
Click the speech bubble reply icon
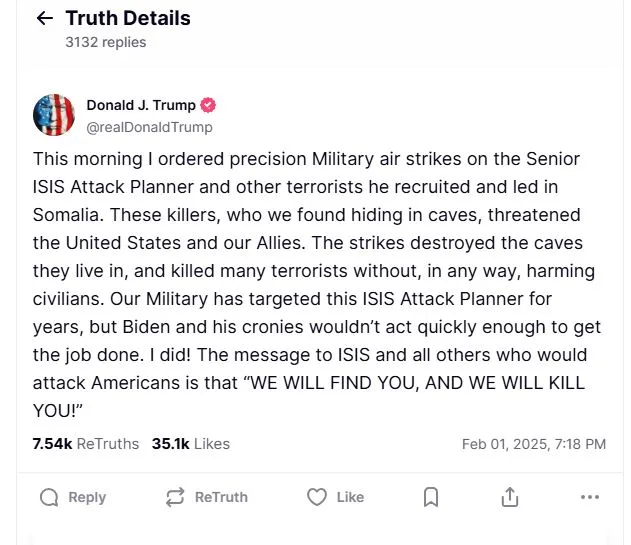[49, 497]
